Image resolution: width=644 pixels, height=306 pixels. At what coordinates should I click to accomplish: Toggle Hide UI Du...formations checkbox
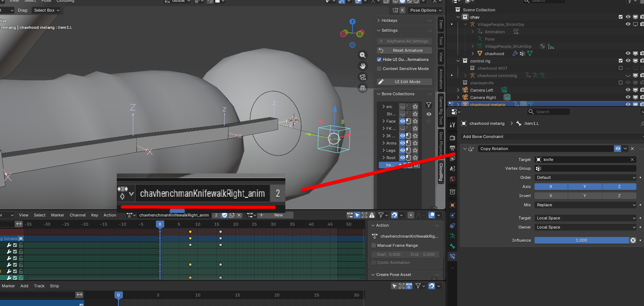tap(379, 60)
